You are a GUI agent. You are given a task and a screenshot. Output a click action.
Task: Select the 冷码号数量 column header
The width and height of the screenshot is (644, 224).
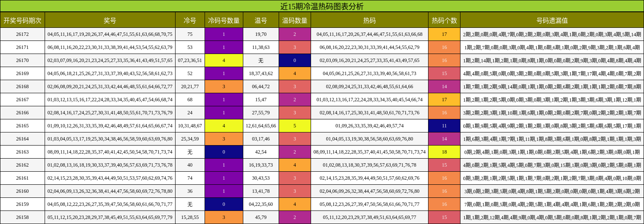coord(224,20)
